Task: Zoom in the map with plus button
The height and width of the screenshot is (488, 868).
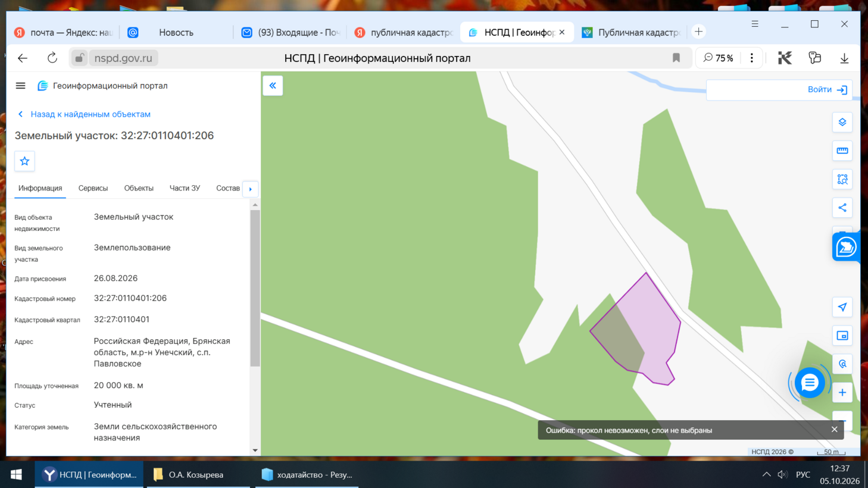Action: click(x=842, y=393)
